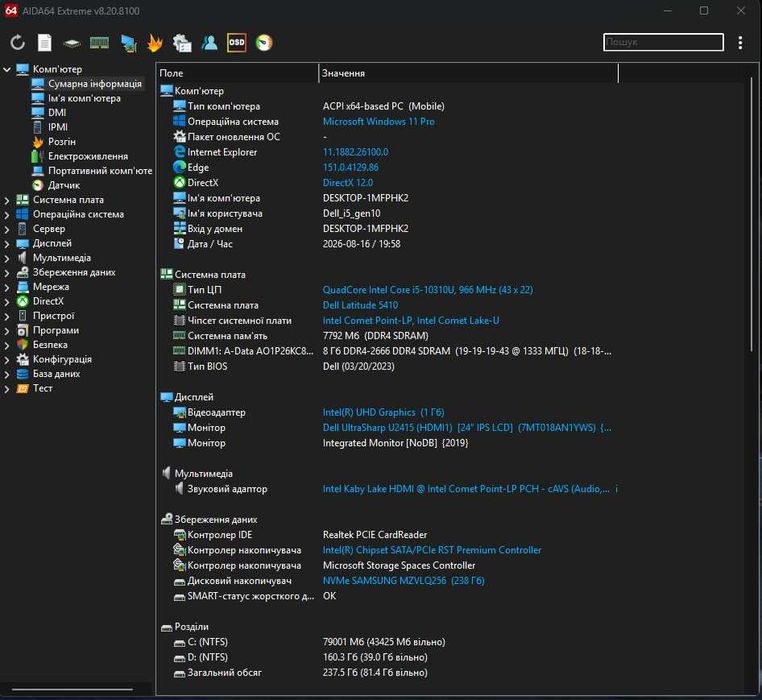Screen dimensions: 762x700
Task: Select Конфігурація in the tree
Action: 62,359
